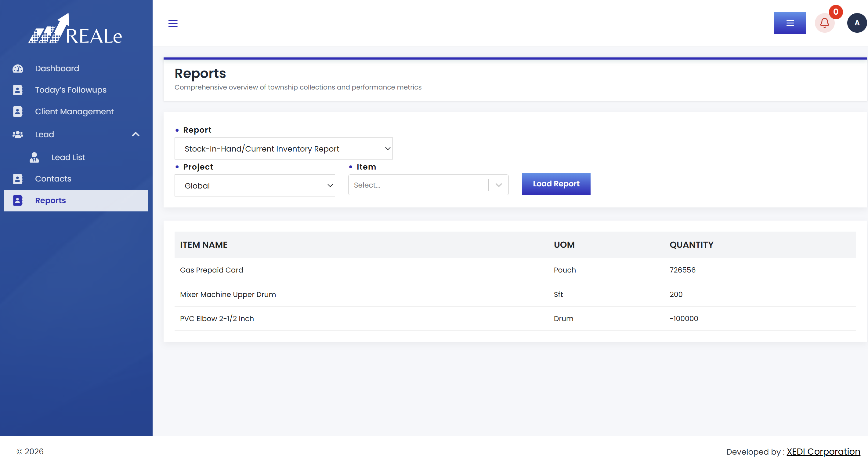Open the notifications bell icon
The image size is (868, 465).
pyautogui.click(x=825, y=23)
